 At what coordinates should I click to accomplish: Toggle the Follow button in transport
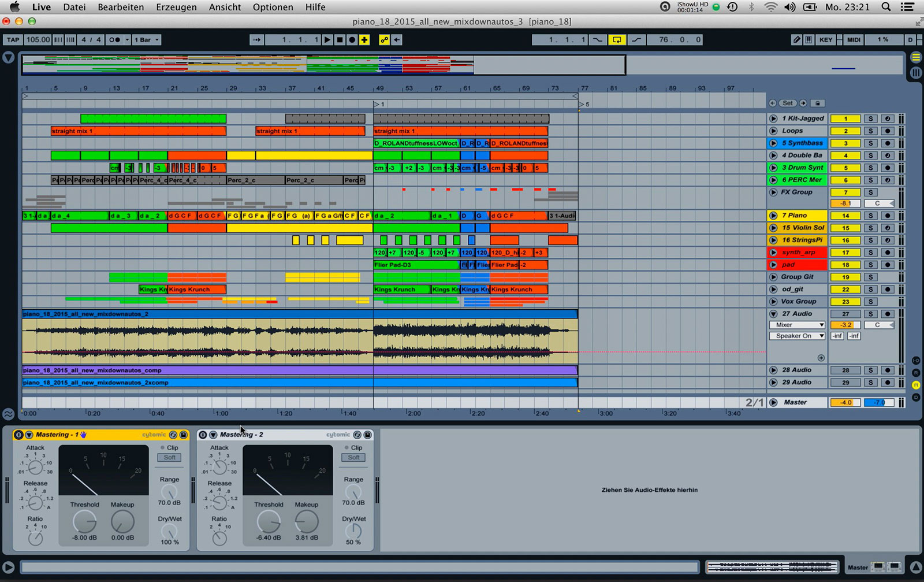click(256, 40)
